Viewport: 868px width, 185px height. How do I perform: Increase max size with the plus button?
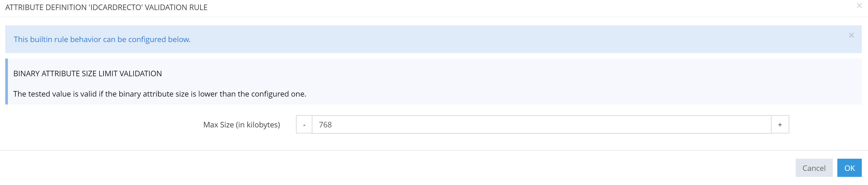pos(780,125)
